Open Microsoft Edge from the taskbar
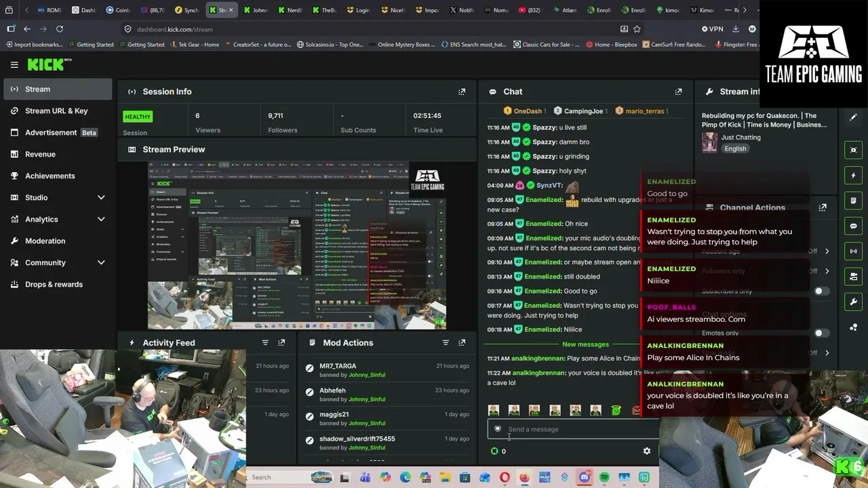868x488 pixels. [406, 477]
